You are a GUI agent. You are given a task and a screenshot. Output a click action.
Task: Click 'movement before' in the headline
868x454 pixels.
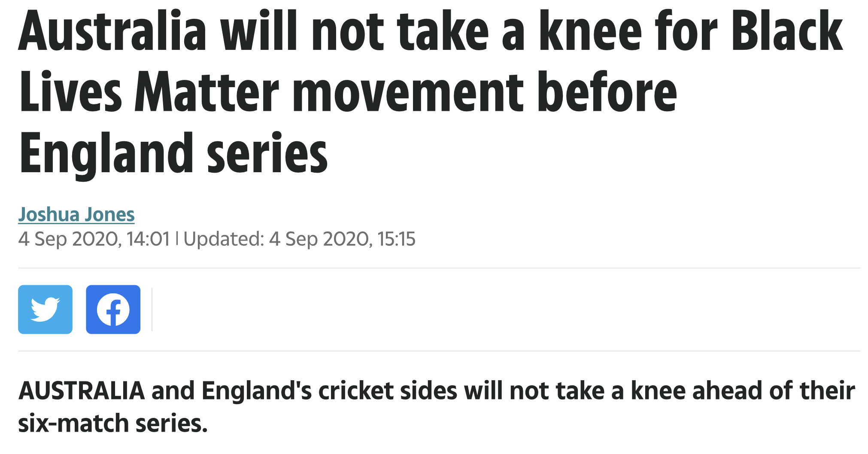click(x=485, y=92)
